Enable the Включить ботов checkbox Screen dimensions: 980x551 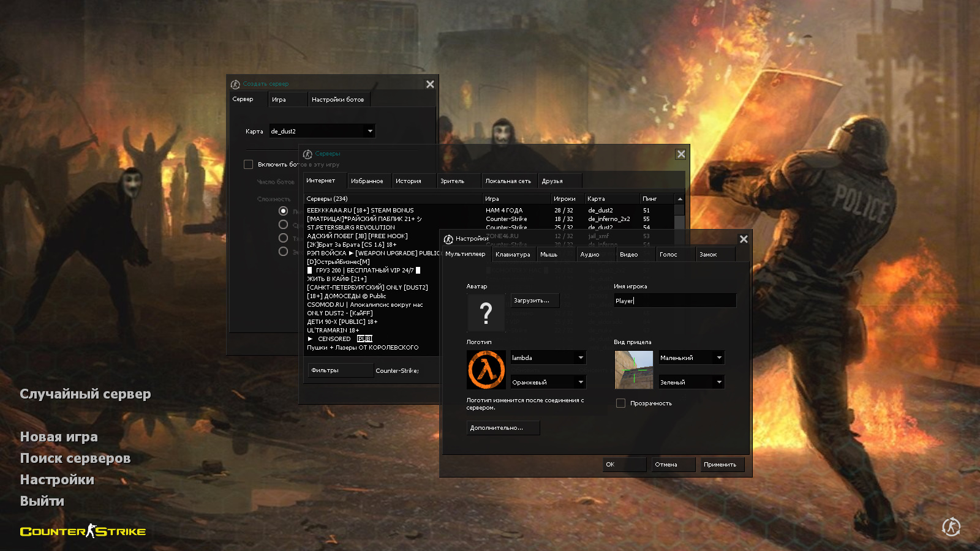pyautogui.click(x=248, y=165)
